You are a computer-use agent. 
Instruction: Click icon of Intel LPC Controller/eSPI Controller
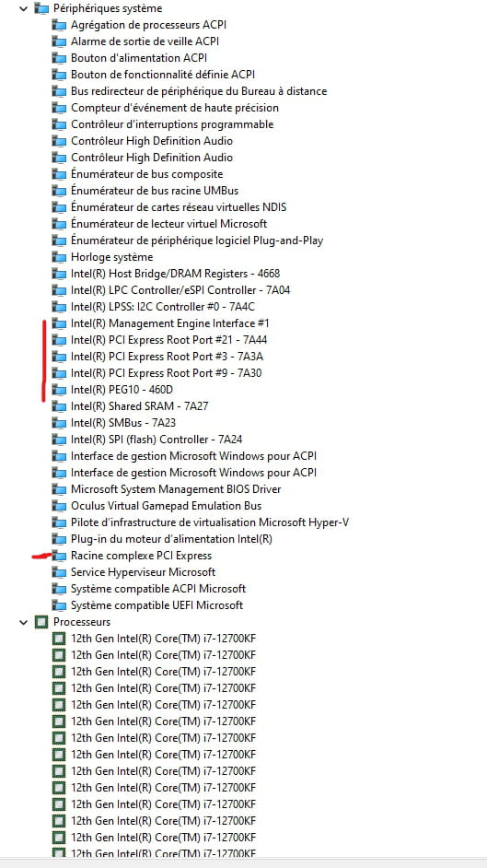59,290
